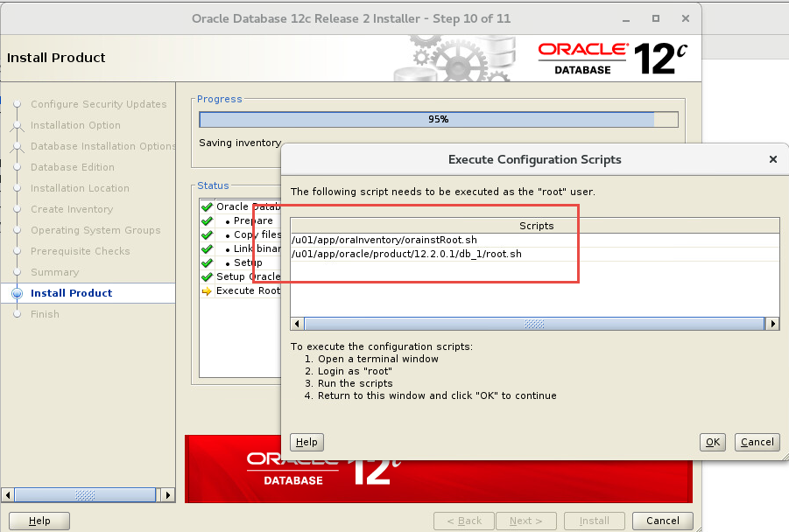Click yellow arrow beside Execute Root status

[x=207, y=291]
